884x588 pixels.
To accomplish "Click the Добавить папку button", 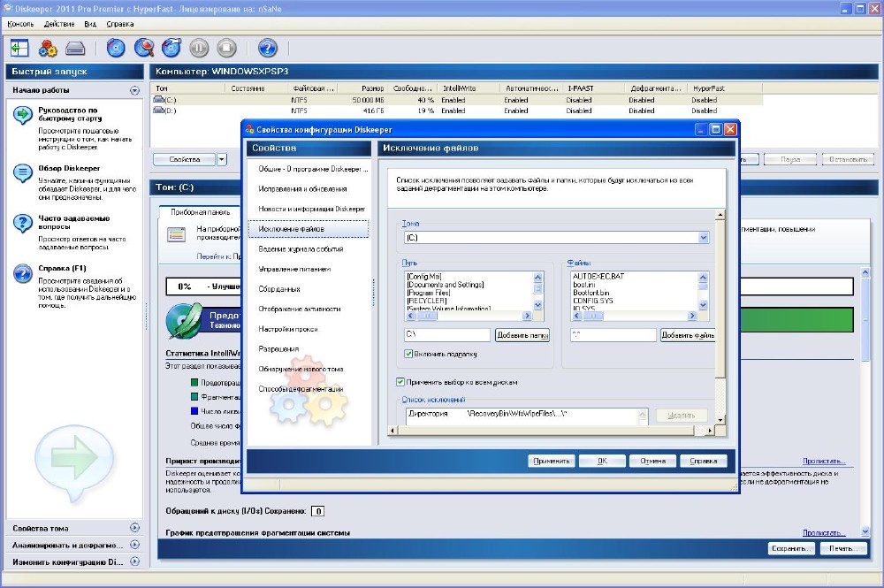I will click(522, 335).
